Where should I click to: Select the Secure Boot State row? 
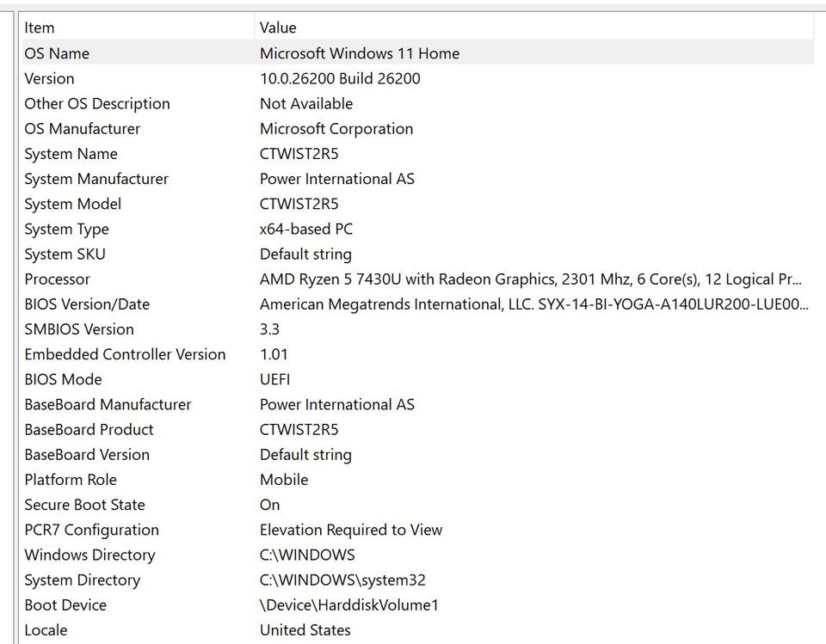[x=84, y=505]
